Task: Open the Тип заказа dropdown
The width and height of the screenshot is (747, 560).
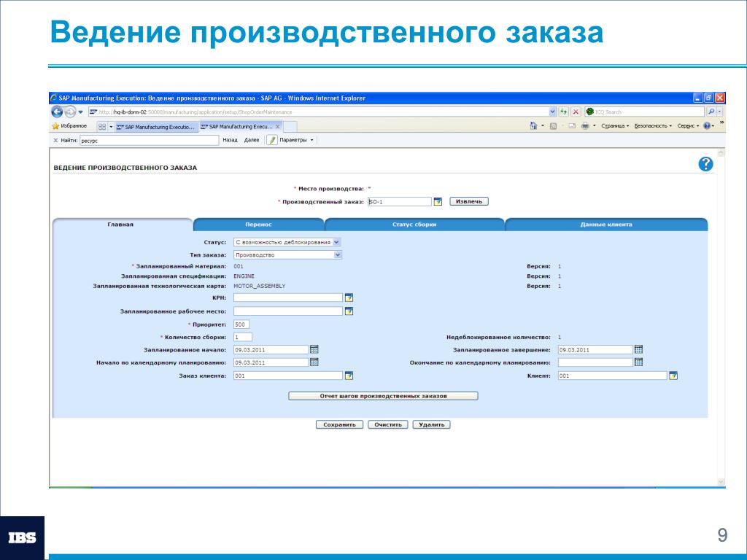Action: [x=287, y=254]
